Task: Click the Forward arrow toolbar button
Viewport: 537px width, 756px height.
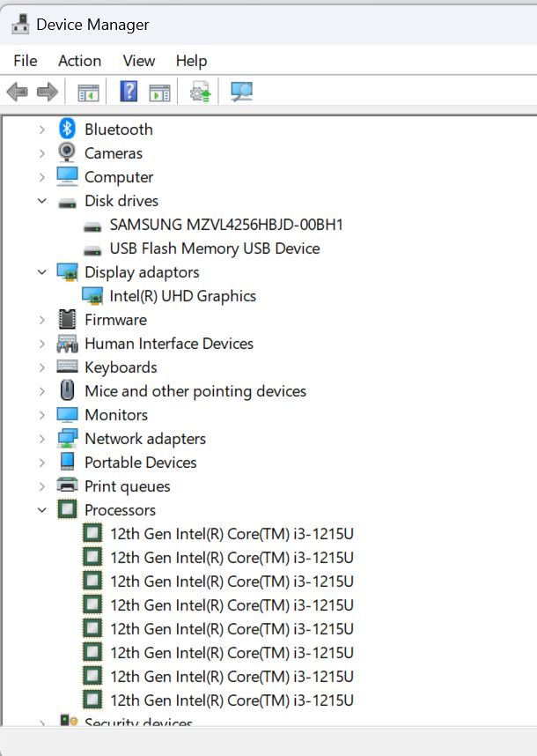Action: (x=48, y=92)
